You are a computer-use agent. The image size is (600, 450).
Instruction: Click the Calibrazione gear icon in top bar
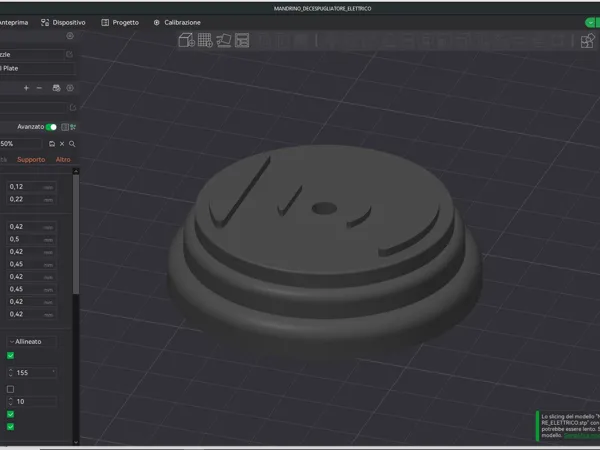(157, 23)
